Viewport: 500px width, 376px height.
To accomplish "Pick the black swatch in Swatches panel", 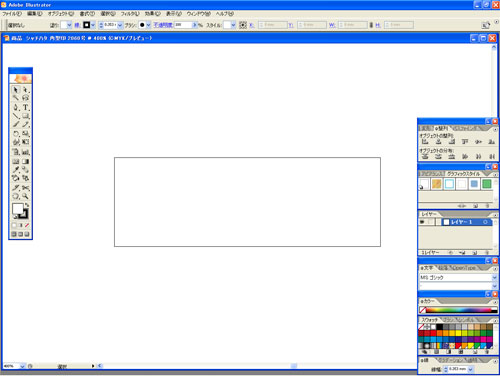I will 440,327.
